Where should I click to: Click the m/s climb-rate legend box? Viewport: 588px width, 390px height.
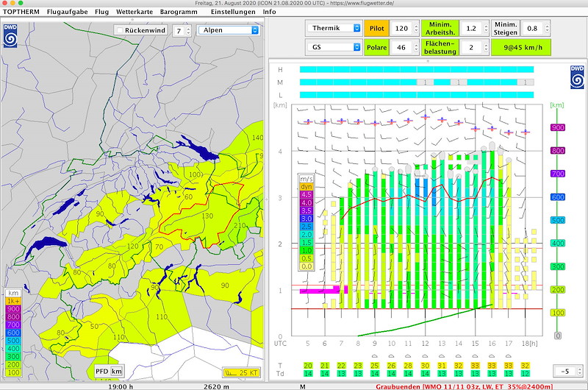point(306,222)
